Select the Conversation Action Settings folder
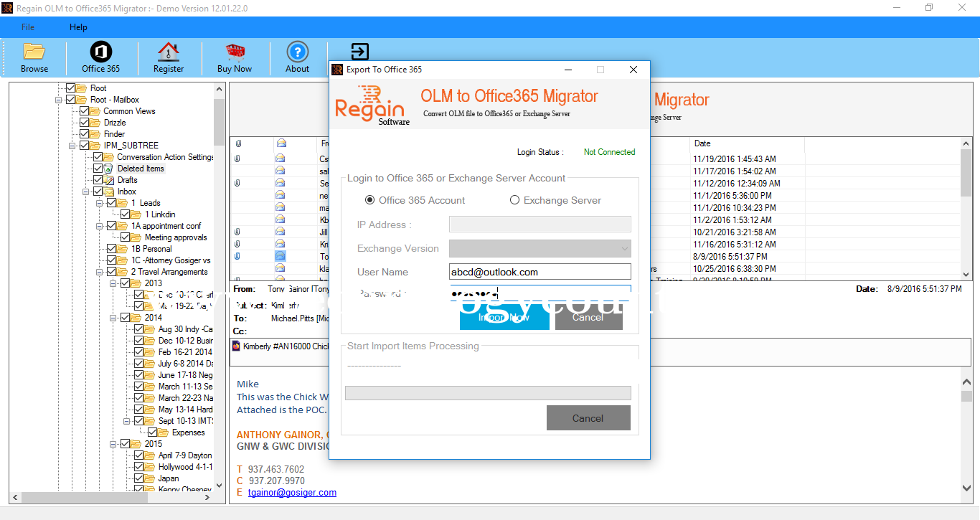Screen dimensions: 980x520 (165, 157)
